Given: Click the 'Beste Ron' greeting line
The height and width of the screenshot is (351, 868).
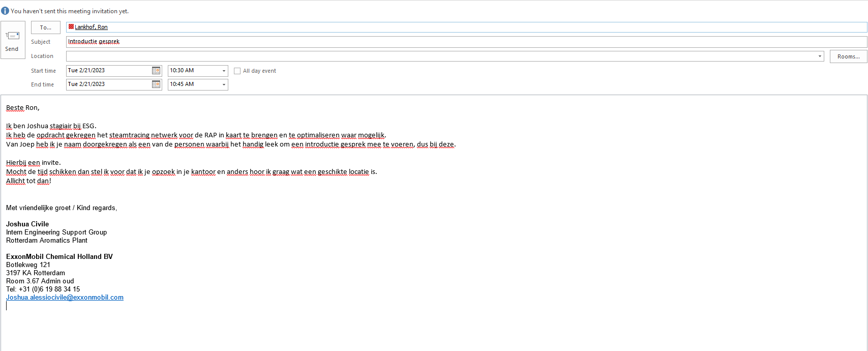Looking at the screenshot, I should point(22,108).
